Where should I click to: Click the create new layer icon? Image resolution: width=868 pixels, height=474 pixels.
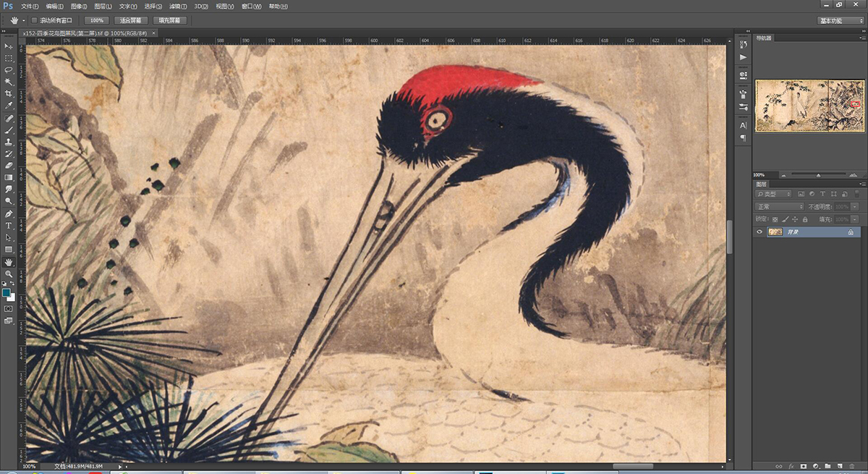tap(839, 465)
